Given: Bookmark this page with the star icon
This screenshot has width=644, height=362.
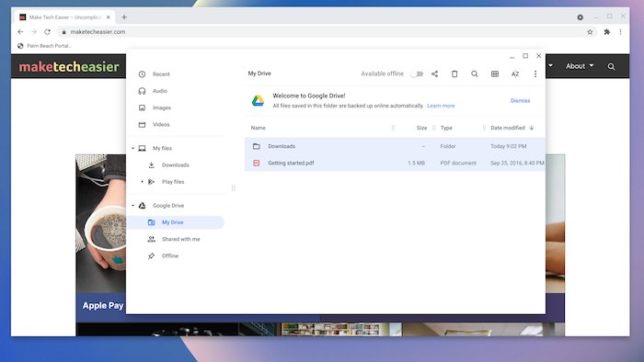Looking at the screenshot, I should (x=590, y=32).
